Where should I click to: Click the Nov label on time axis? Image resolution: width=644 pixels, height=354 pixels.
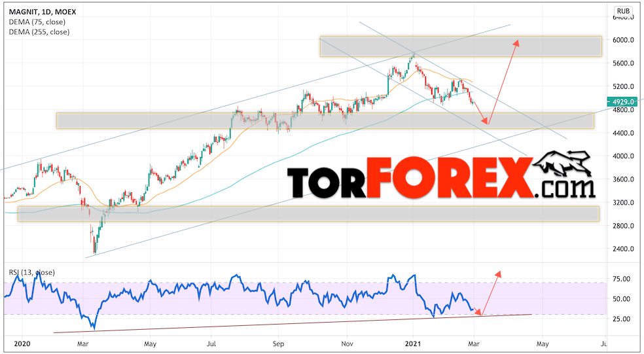347,344
